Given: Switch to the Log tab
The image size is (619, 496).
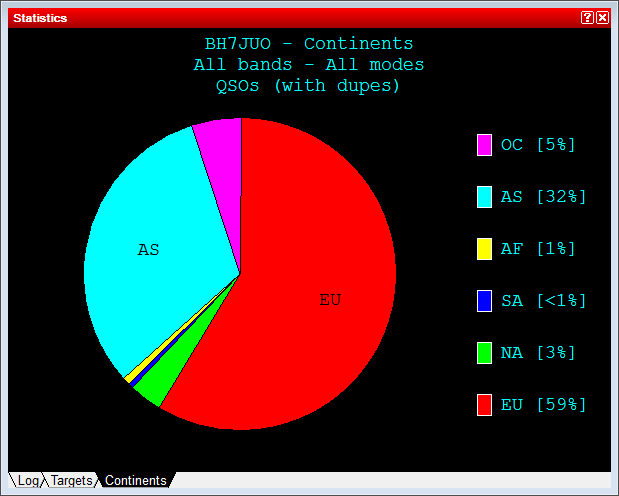Looking at the screenshot, I should click(x=28, y=481).
